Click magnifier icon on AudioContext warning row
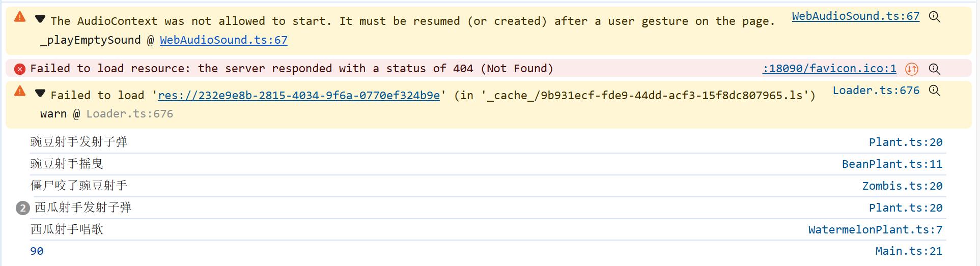The height and width of the screenshot is (266, 980). (x=934, y=17)
